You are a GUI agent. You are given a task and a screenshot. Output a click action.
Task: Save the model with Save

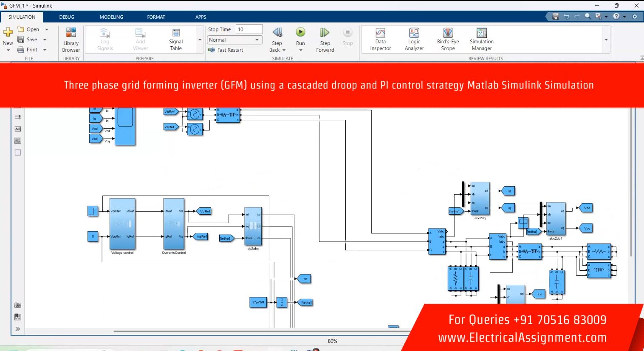28,40
